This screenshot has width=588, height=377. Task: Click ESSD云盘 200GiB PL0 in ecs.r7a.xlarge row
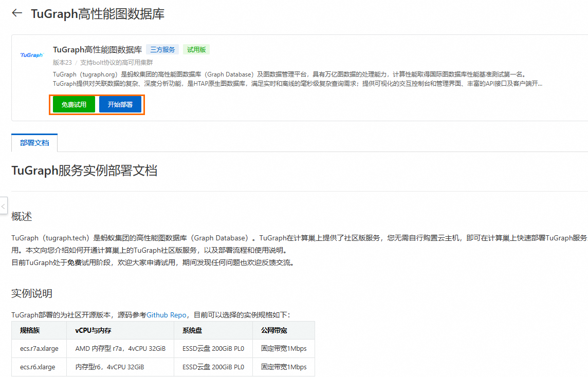[x=213, y=349]
